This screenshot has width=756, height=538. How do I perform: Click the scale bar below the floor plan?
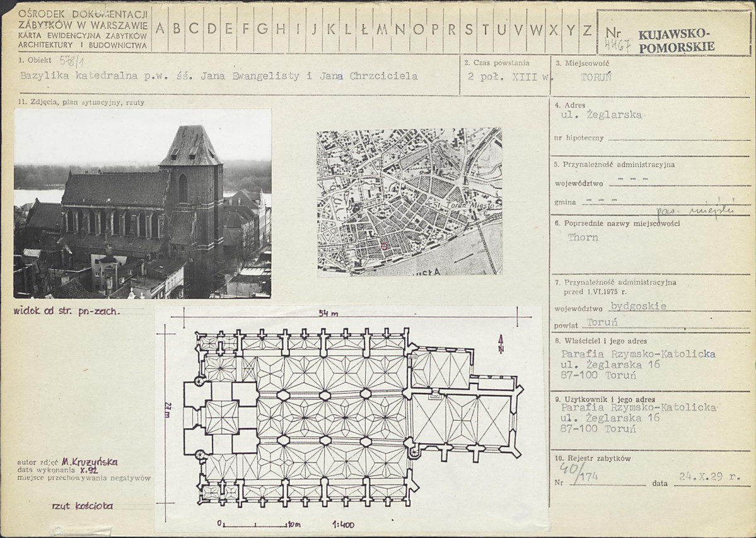[255, 524]
